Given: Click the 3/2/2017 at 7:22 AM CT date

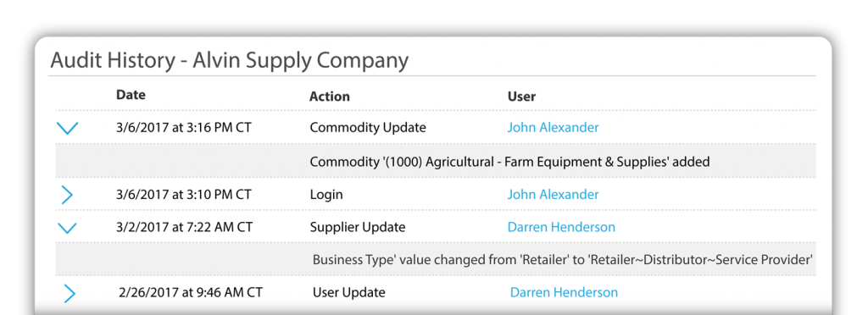Looking at the screenshot, I should coord(184,227).
